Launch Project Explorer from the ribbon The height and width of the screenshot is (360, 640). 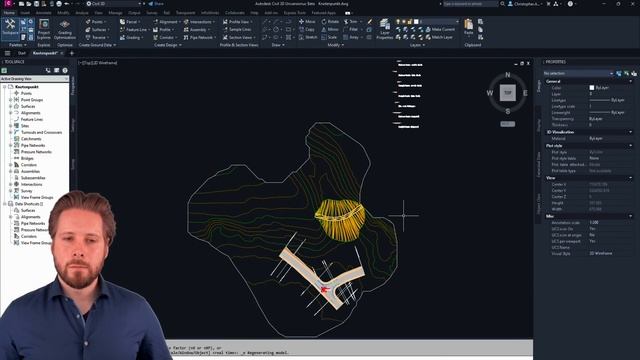coord(44,29)
